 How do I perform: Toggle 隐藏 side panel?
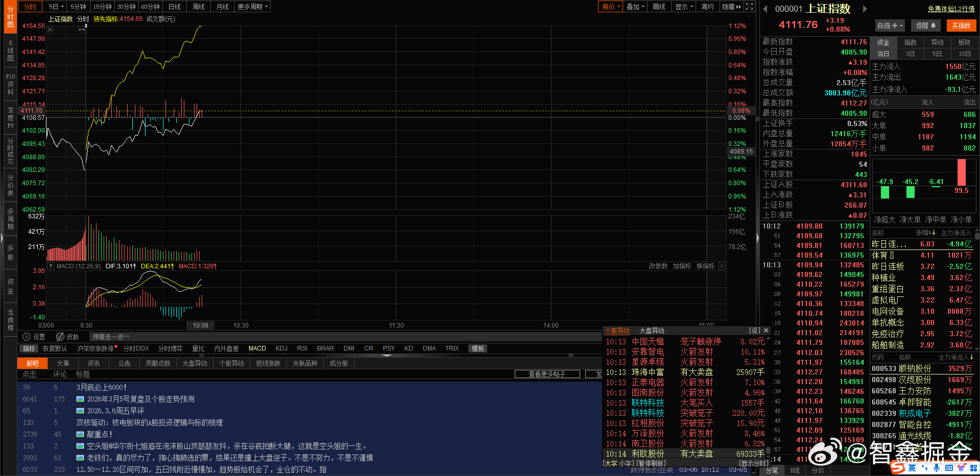pos(732,7)
